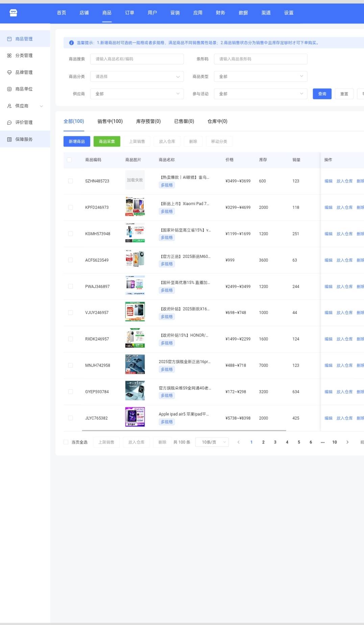Screen dimensions: 364x625
Task: Open the 数据 top menu
Action: [243, 13]
